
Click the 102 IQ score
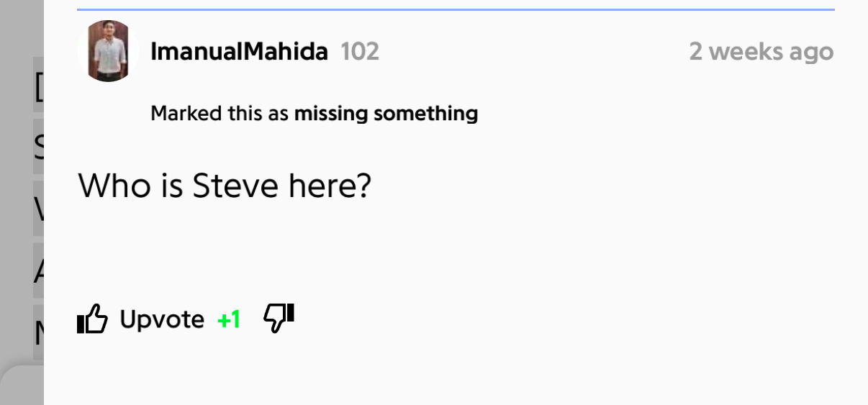(x=359, y=52)
